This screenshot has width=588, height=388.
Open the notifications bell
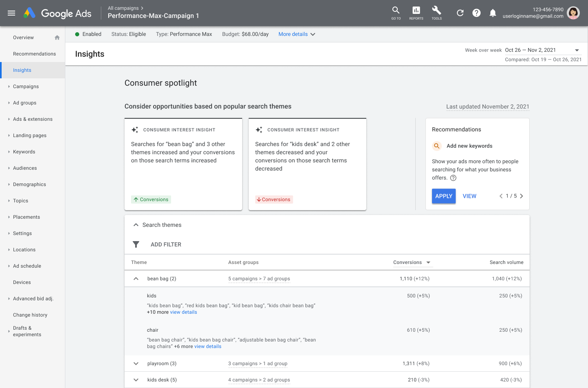coord(493,13)
